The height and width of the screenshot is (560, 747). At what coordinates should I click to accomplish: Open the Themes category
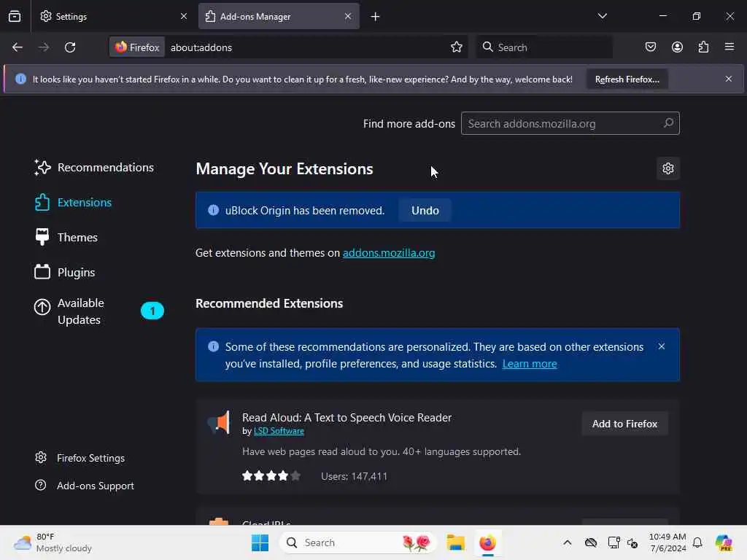pos(66,237)
